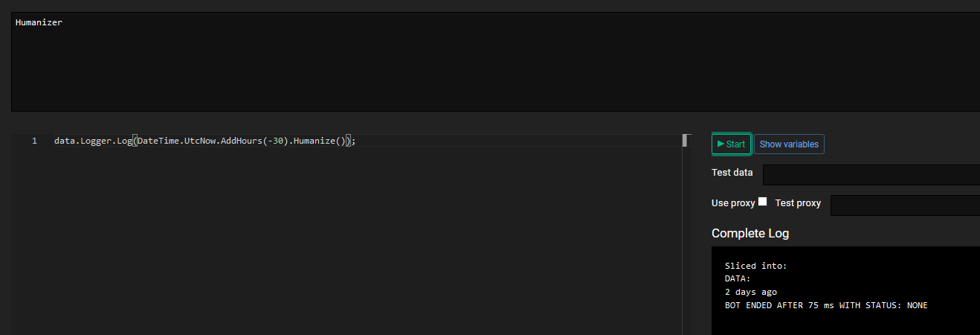980x335 pixels.
Task: Click the '2 days ago' log output line
Action: coord(751,292)
